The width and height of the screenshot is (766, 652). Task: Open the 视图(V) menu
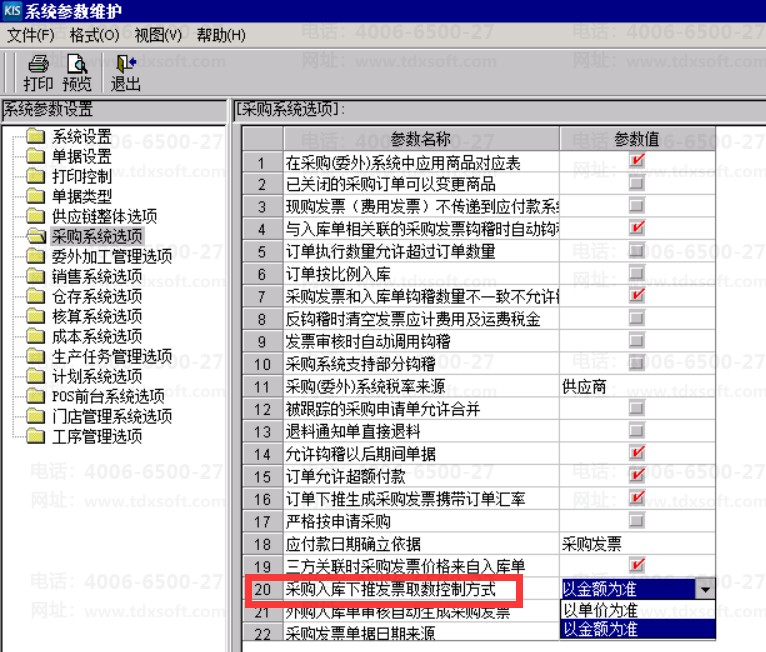tap(158, 35)
